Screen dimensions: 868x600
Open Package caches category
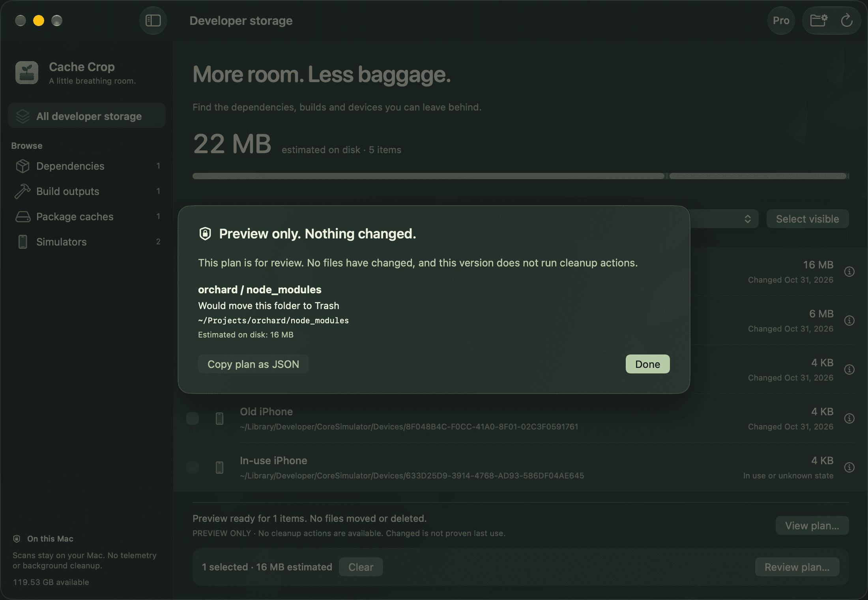point(87,217)
